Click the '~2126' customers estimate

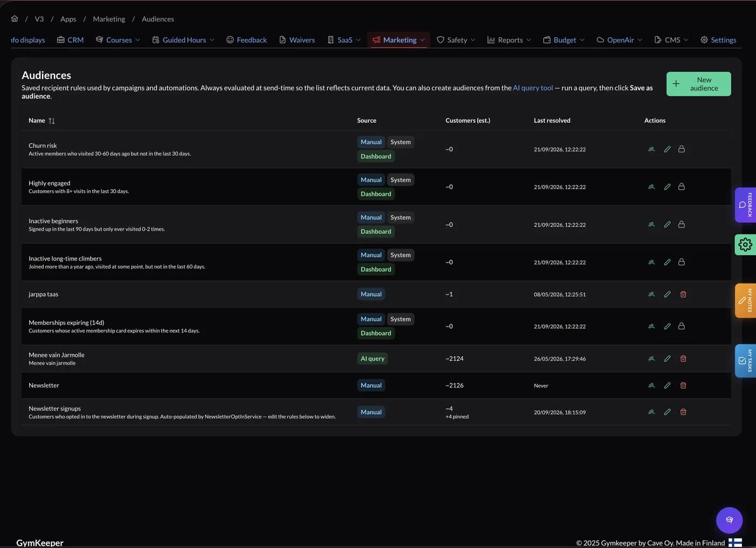(455, 385)
